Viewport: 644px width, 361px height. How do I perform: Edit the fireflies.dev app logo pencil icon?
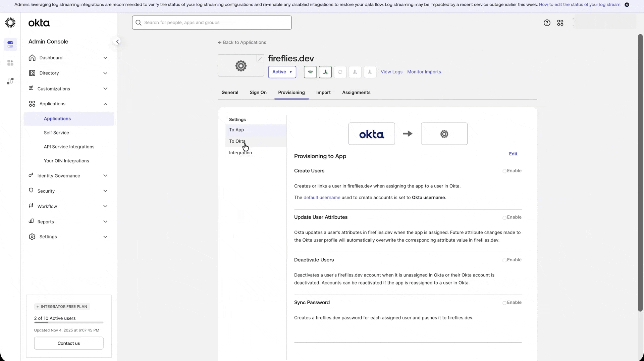(260, 59)
